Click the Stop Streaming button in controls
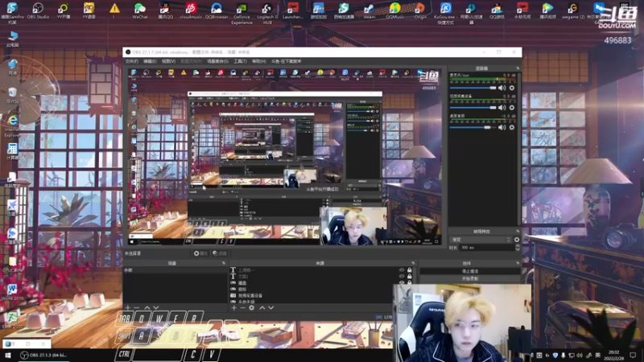The image size is (644, 362). click(470, 271)
